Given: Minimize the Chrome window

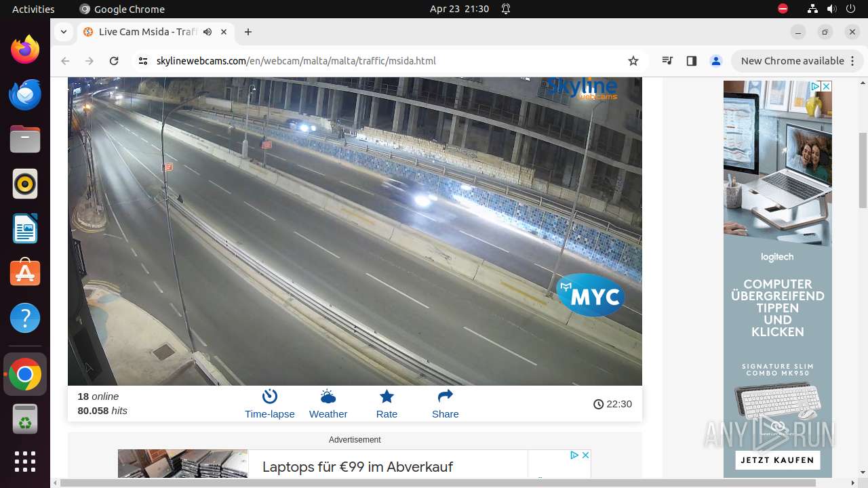Looking at the screenshot, I should pos(798,32).
